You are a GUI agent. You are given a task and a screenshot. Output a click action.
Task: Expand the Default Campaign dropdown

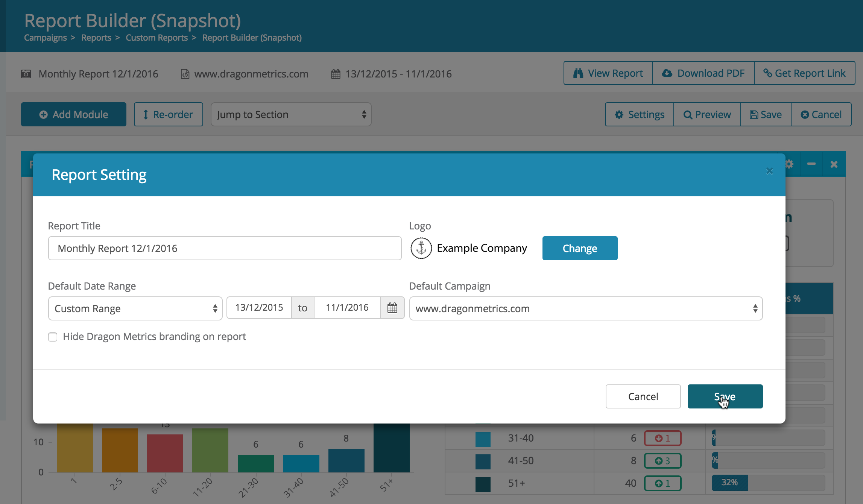tap(586, 308)
